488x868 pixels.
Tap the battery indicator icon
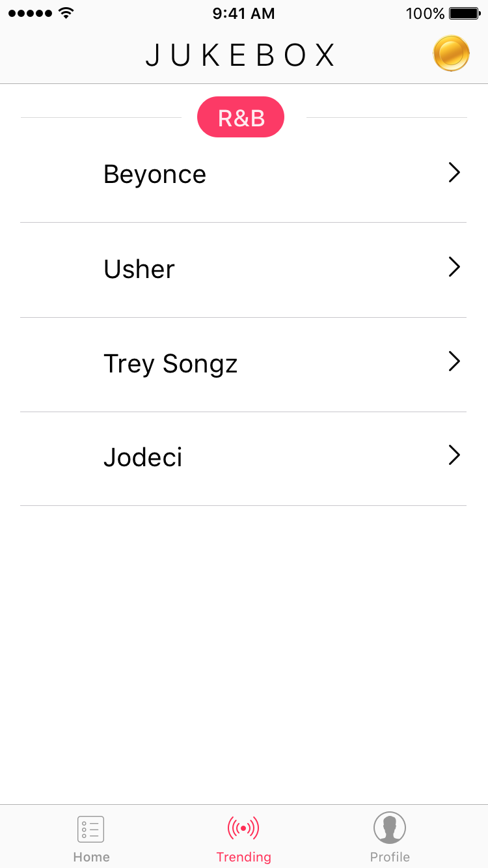[x=465, y=13]
